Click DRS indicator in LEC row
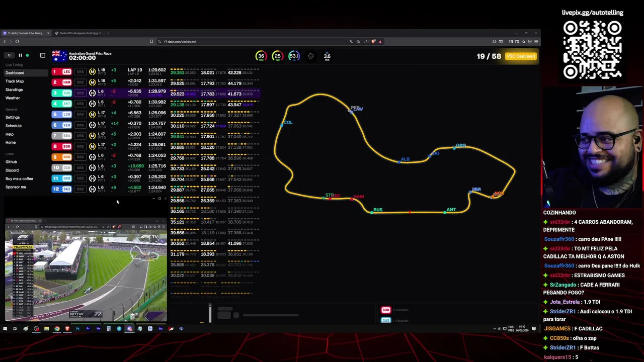The image size is (644, 362). tap(80, 72)
